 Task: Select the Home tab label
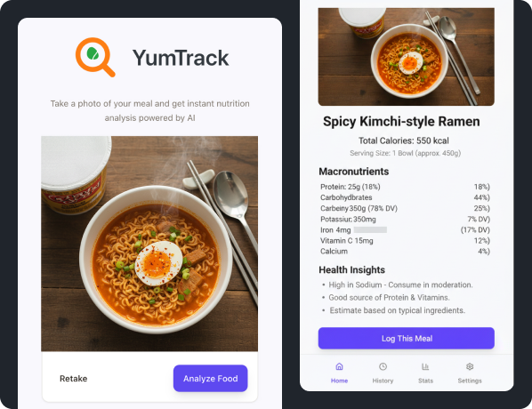(339, 381)
